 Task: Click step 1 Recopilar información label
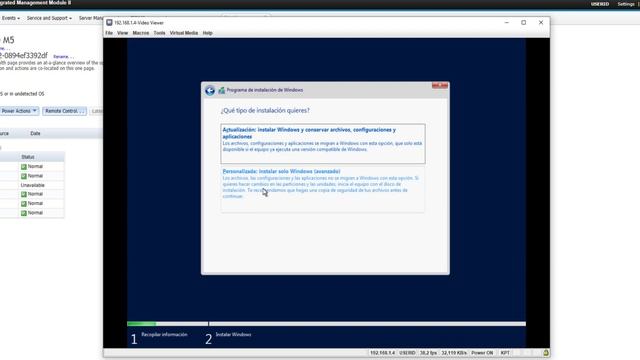click(x=164, y=335)
